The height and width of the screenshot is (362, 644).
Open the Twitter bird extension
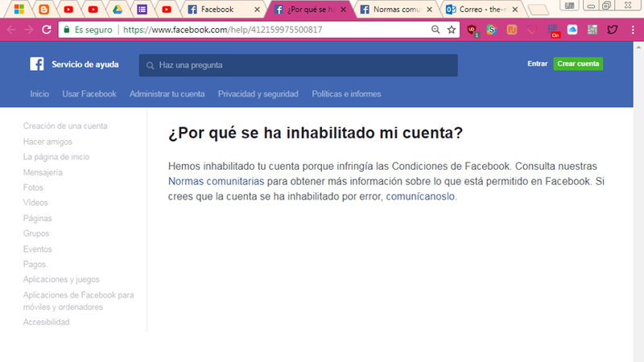[613, 30]
